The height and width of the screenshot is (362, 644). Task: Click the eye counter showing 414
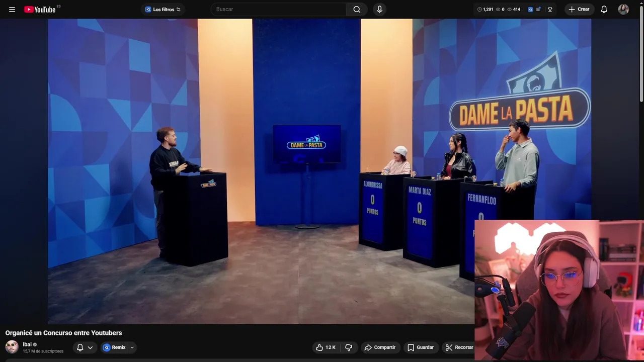[514, 9]
